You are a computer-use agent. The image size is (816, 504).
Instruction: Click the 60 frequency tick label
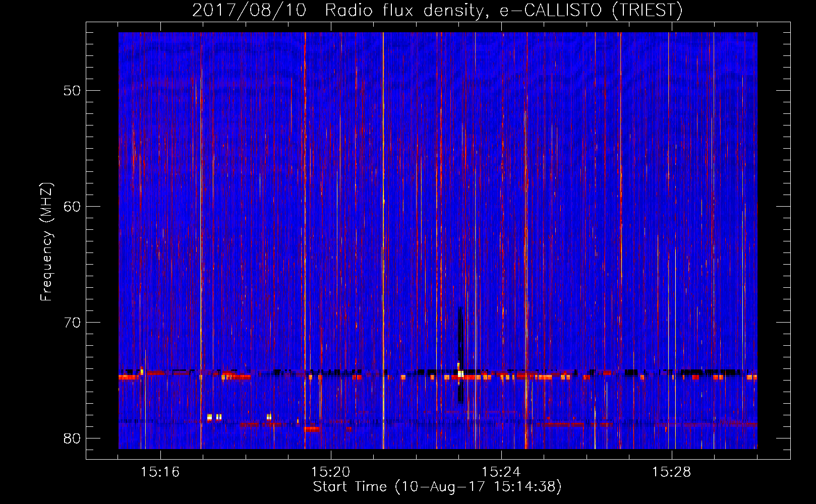click(x=72, y=207)
